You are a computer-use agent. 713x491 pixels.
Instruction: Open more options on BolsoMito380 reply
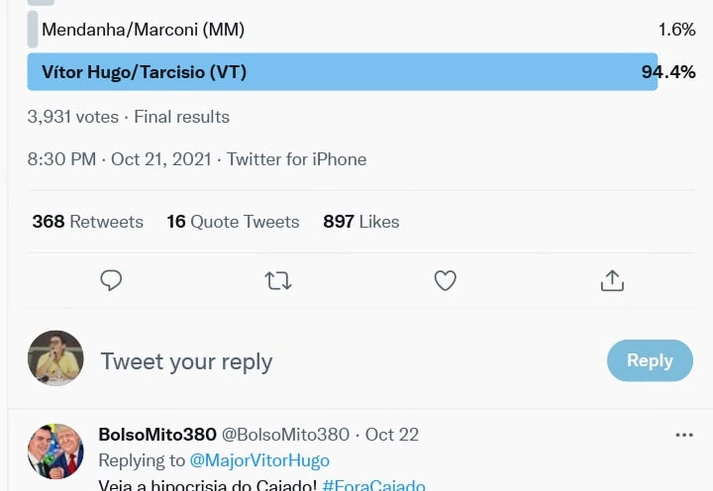point(684,435)
